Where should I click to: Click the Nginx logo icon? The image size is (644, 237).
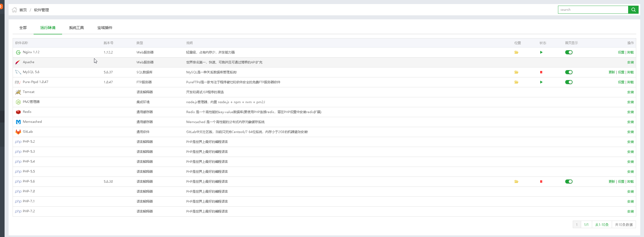pos(18,52)
